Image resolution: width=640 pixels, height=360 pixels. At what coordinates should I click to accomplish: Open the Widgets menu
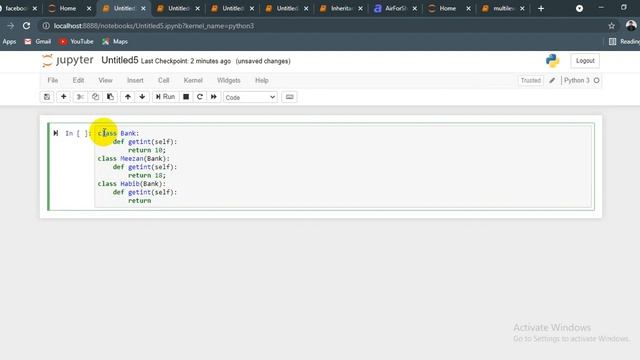pos(229,80)
